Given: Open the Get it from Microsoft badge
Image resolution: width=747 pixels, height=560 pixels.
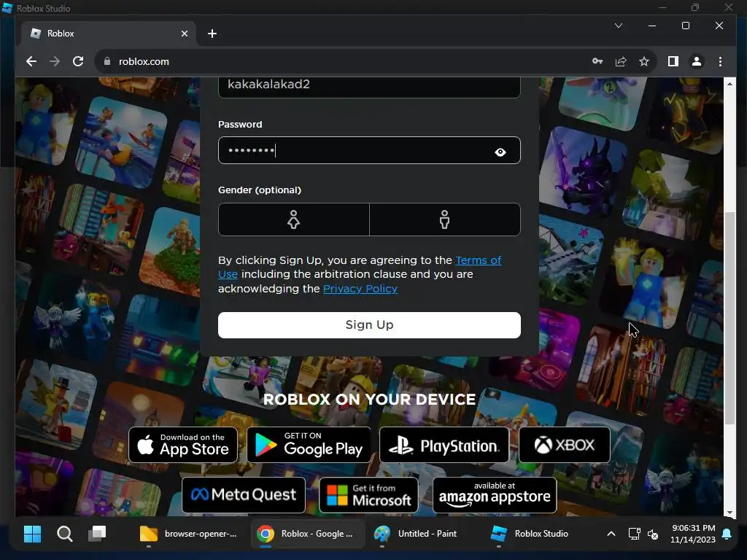Looking at the screenshot, I should click(368, 495).
